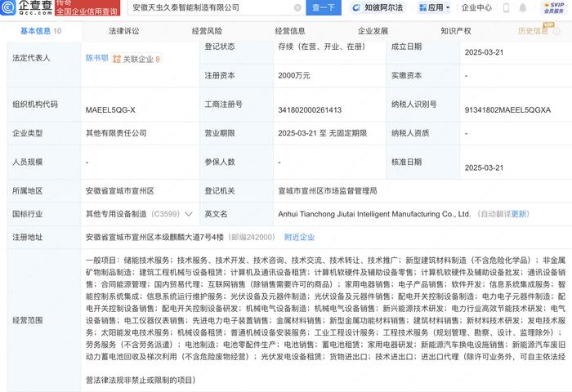Select the registered address text

pyautogui.click(x=154, y=238)
